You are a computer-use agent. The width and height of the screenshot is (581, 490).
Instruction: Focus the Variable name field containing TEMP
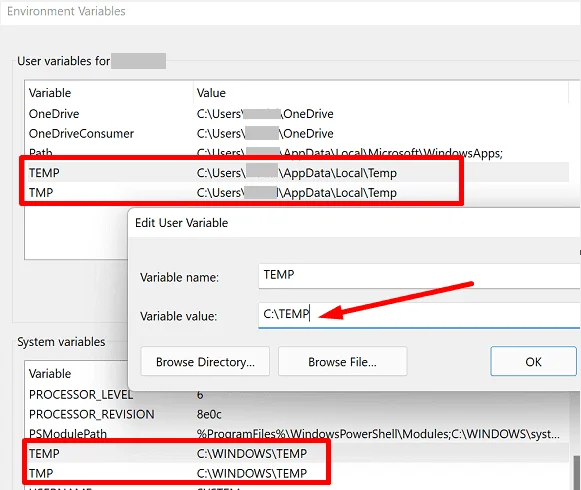click(x=419, y=275)
